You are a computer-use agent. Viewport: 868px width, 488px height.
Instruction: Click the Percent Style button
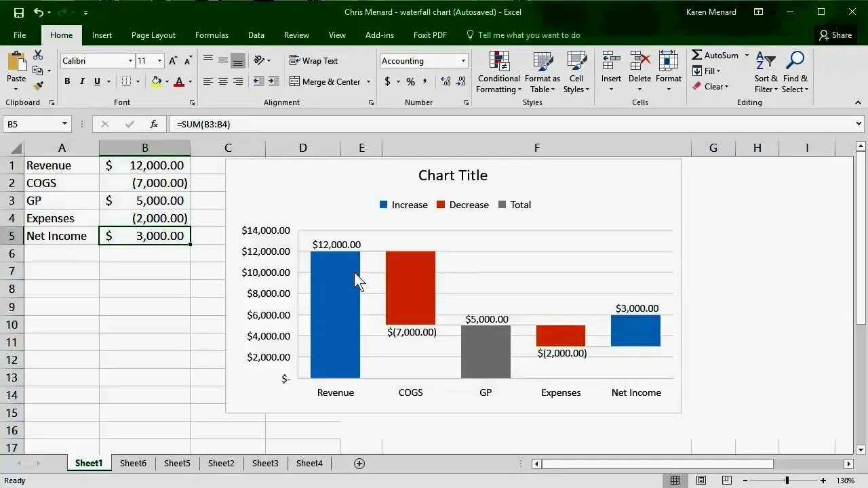(410, 81)
